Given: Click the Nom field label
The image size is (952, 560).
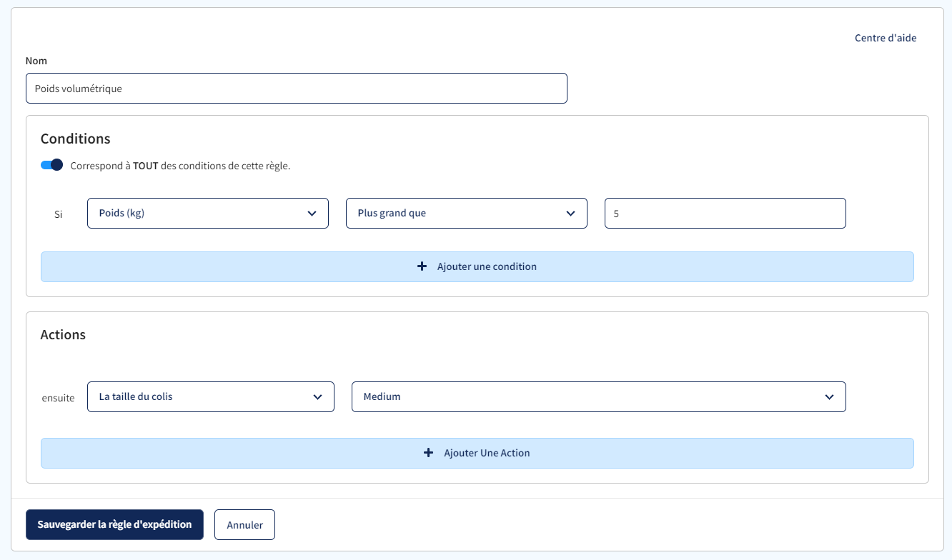Looking at the screenshot, I should [x=36, y=61].
